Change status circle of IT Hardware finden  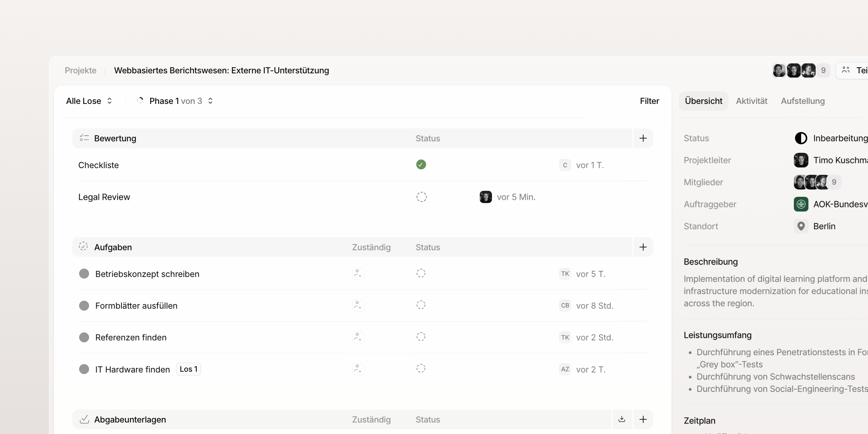[x=421, y=368]
